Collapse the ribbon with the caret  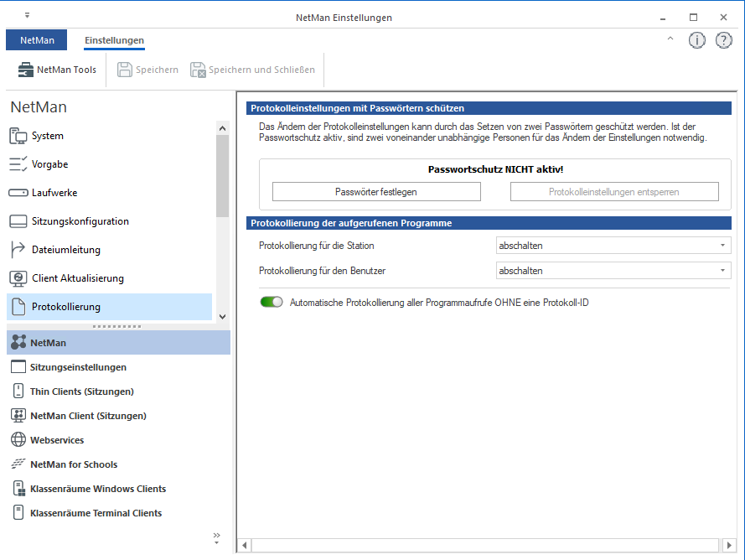point(670,39)
